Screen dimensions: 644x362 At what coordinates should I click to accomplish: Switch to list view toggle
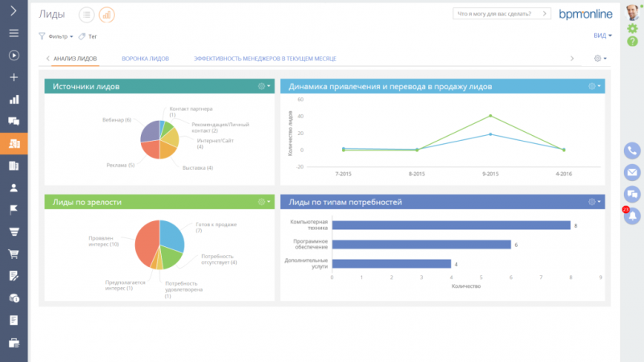(87, 14)
